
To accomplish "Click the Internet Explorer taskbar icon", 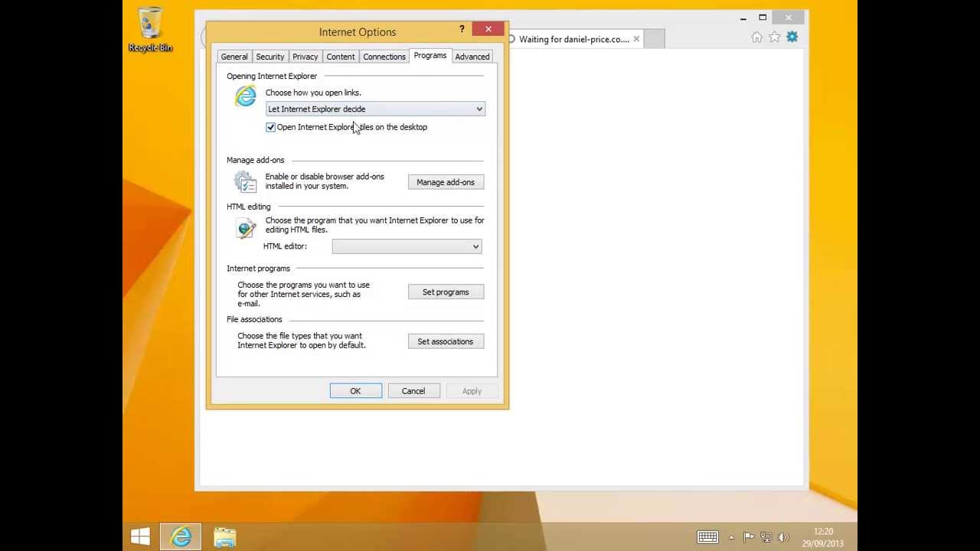I will 181,537.
